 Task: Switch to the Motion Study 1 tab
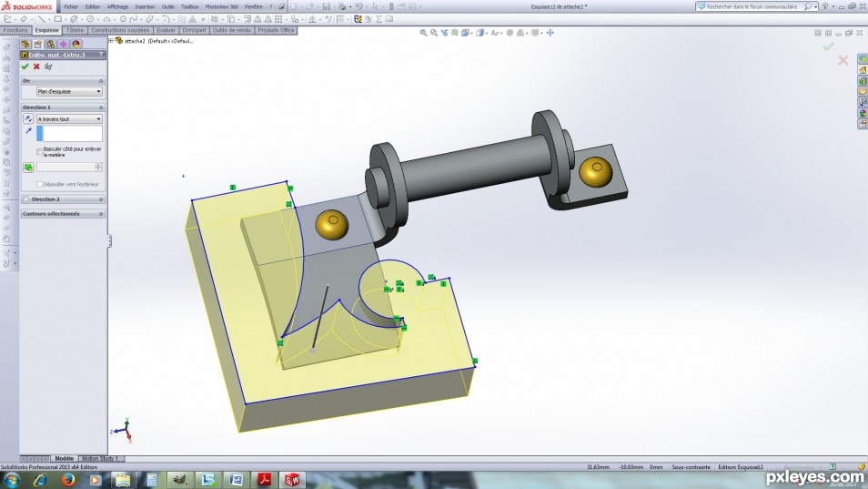pos(100,459)
